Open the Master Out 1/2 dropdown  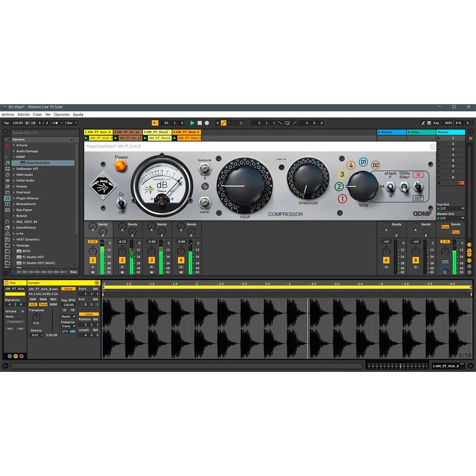[450, 218]
